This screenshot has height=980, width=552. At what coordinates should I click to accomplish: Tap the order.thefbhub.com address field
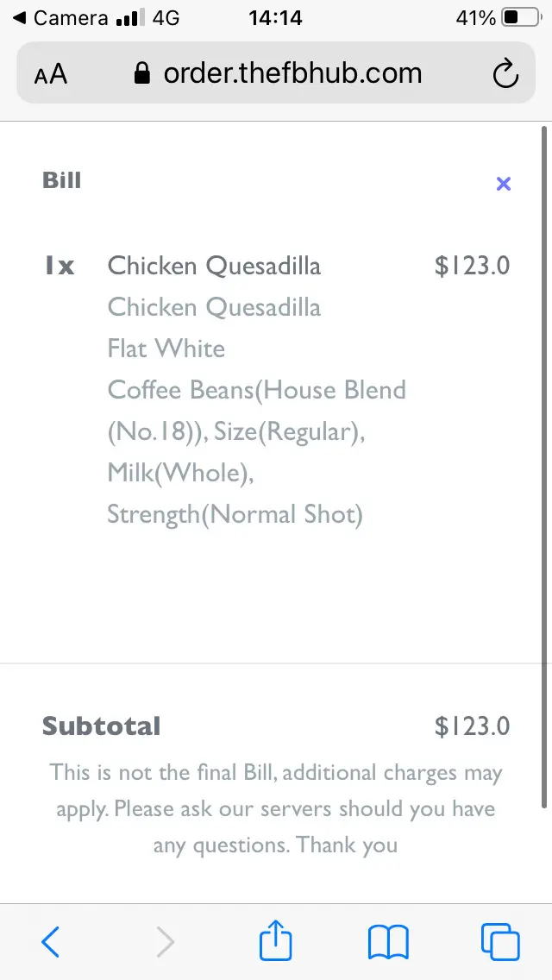coord(292,74)
